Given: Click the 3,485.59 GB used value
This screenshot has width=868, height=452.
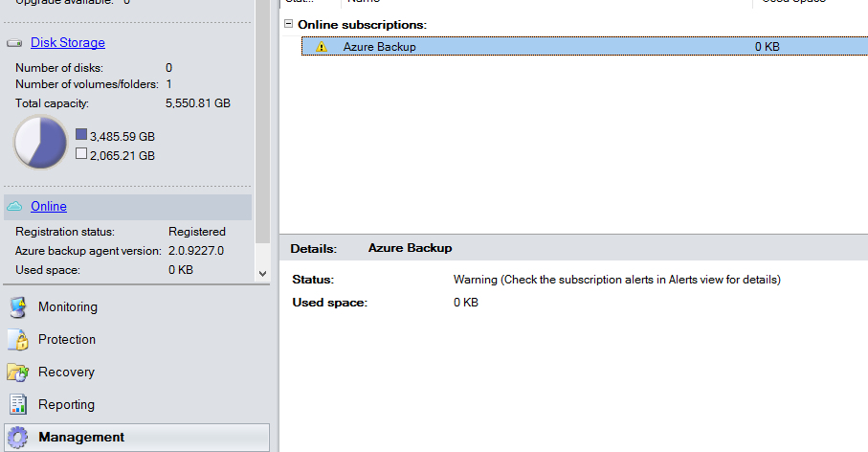Looking at the screenshot, I should coord(122,136).
